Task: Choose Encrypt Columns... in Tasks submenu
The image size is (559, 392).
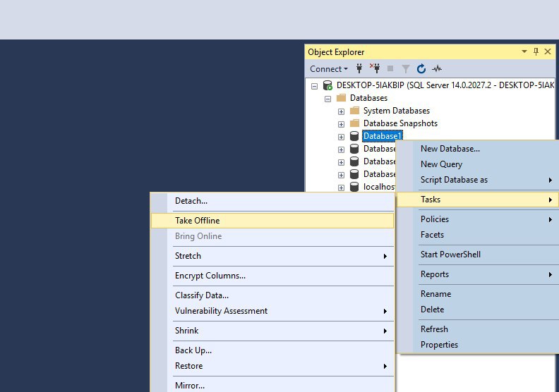Action: [272, 276]
